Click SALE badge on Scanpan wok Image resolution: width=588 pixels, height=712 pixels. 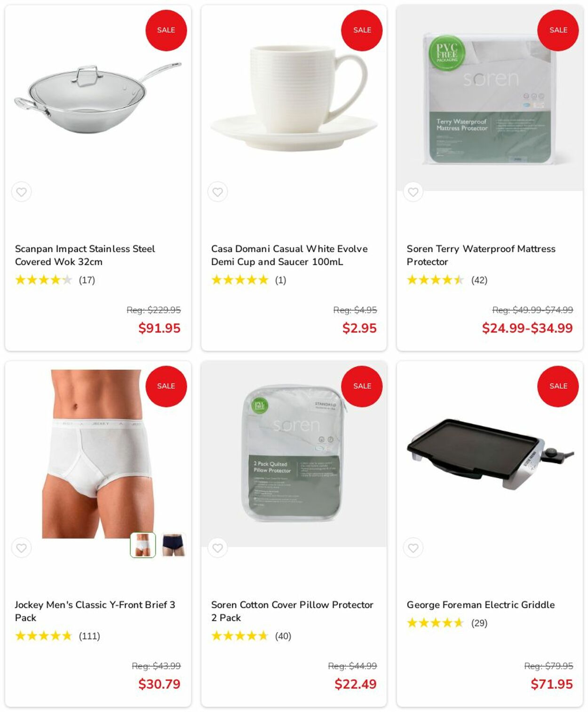click(166, 30)
